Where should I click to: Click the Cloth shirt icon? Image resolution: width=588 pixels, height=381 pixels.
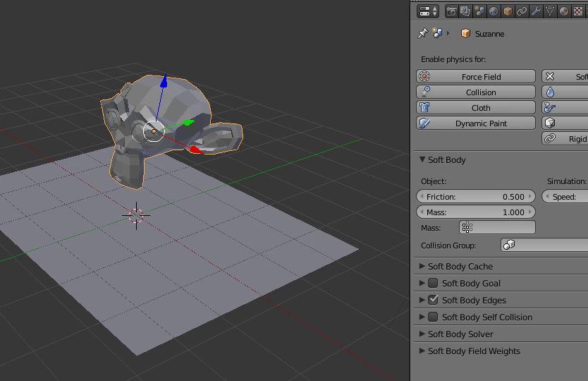(x=424, y=108)
